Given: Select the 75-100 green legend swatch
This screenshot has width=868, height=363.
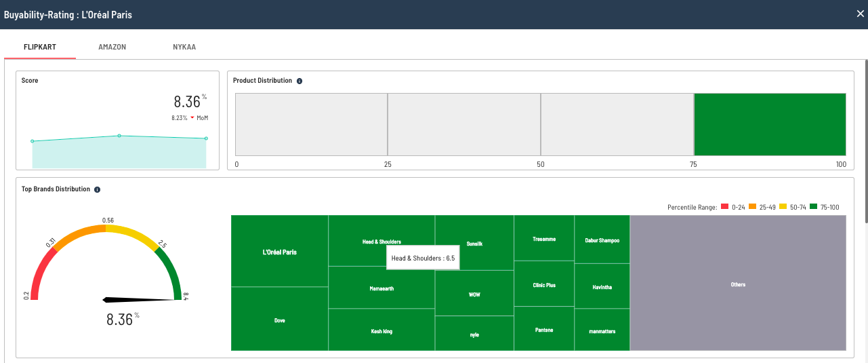Looking at the screenshot, I should tap(814, 207).
